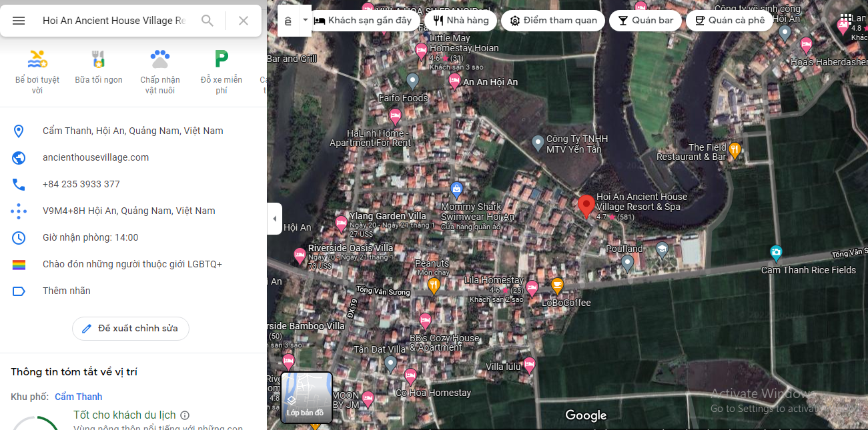Click the address location pin icon
The width and height of the screenshot is (868, 430).
click(19, 131)
